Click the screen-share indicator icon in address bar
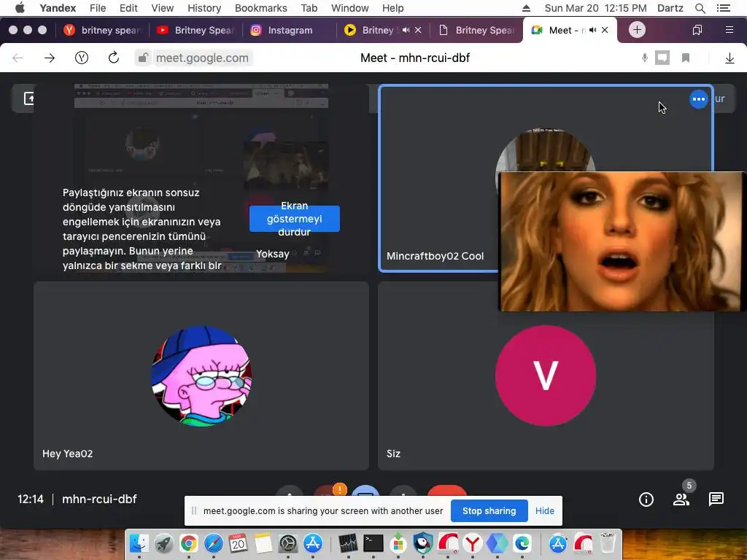This screenshot has width=747, height=560. (x=662, y=58)
